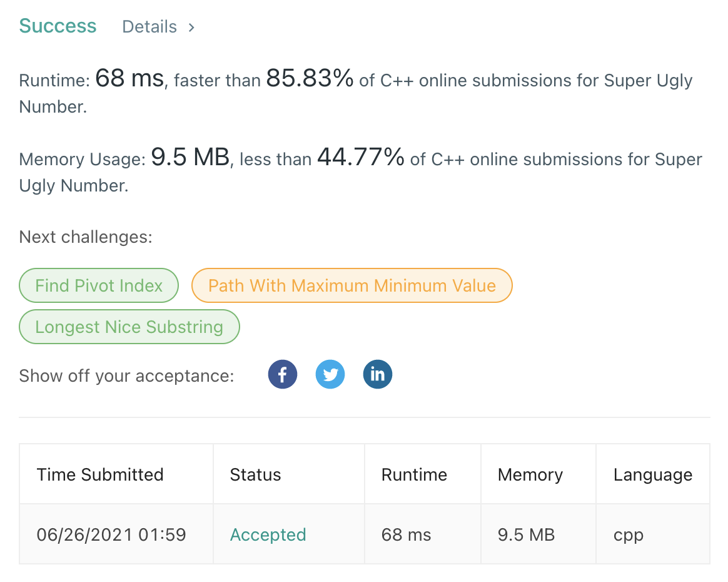Share your acceptance on Facebook

coord(282,374)
